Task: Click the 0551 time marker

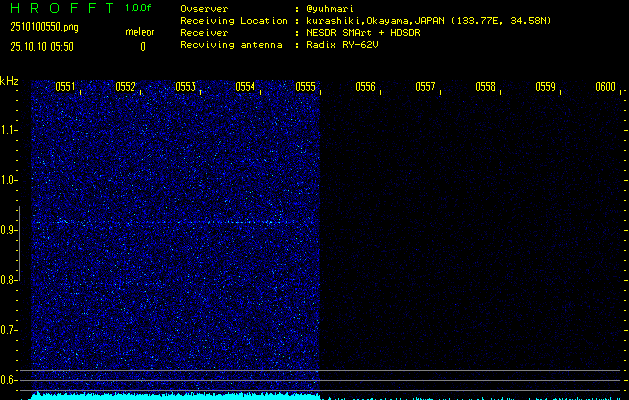Action: coord(65,87)
